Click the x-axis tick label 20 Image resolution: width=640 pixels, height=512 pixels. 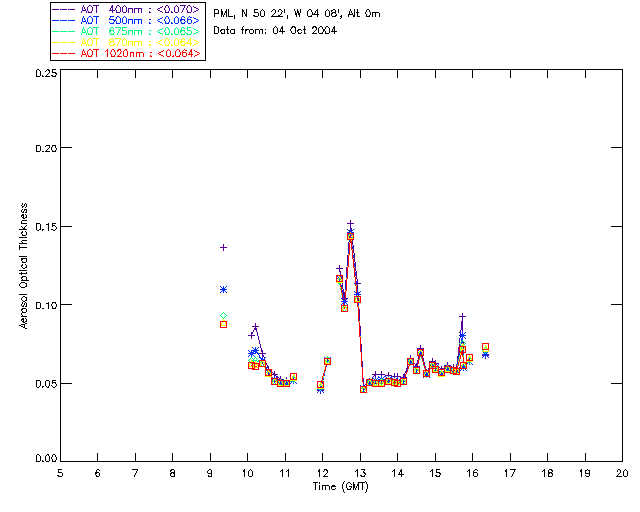tap(622, 473)
